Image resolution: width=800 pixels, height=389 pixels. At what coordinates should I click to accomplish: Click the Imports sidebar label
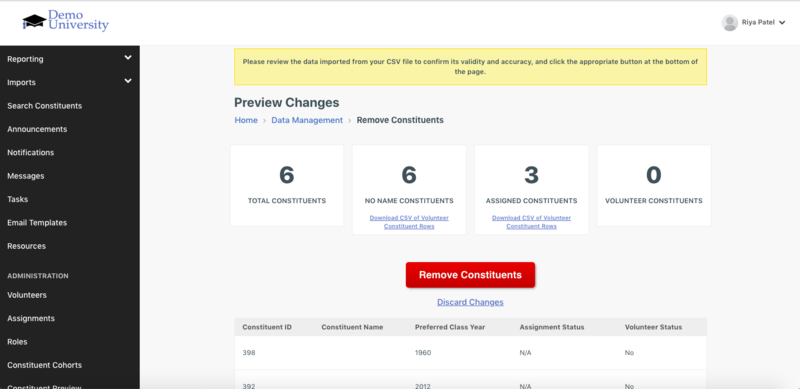pyautogui.click(x=21, y=83)
